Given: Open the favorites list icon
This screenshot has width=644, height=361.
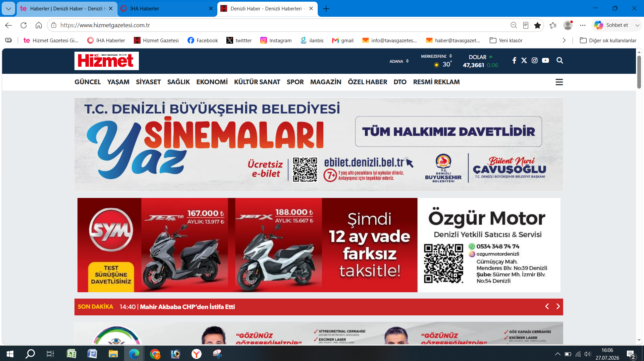Looking at the screenshot, I should coord(553,25).
